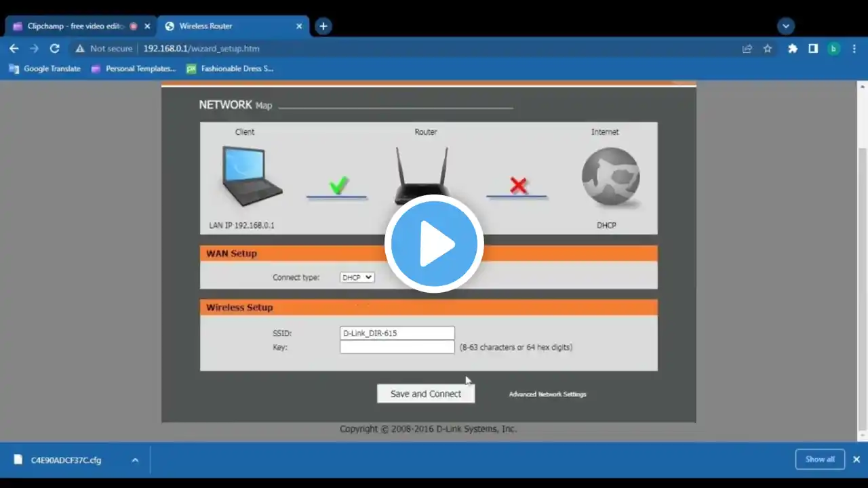
Task: Open a new tab with plus button
Action: point(323,26)
